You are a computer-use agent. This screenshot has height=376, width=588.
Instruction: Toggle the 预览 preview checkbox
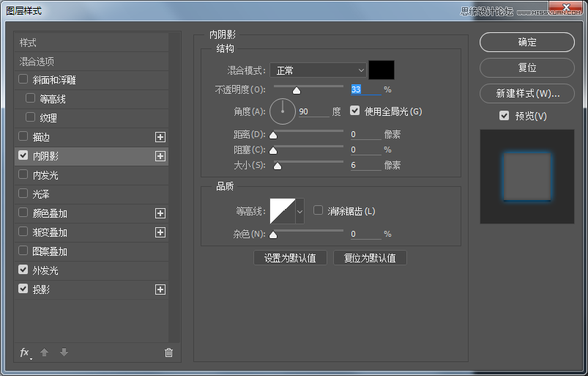click(x=505, y=116)
